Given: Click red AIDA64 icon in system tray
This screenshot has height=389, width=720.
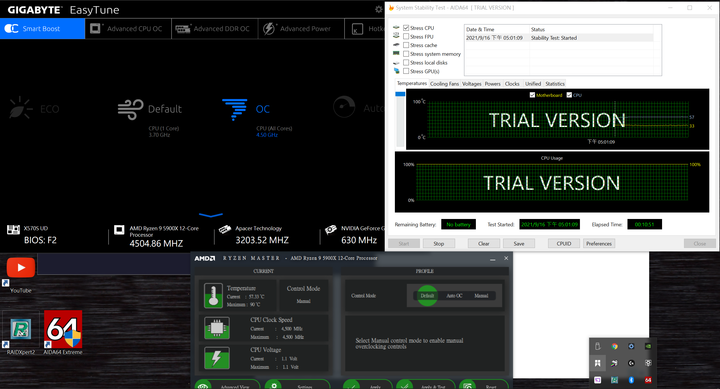Looking at the screenshot, I should pos(648,380).
